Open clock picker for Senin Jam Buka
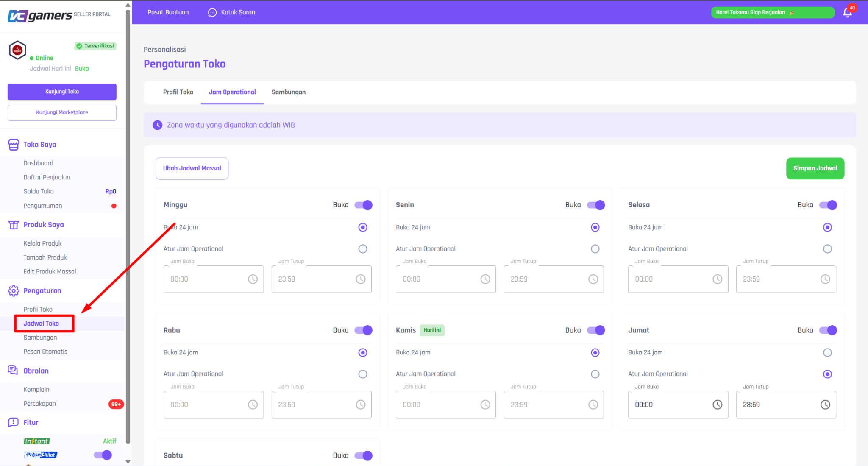Image resolution: width=868 pixels, height=466 pixels. (x=485, y=279)
